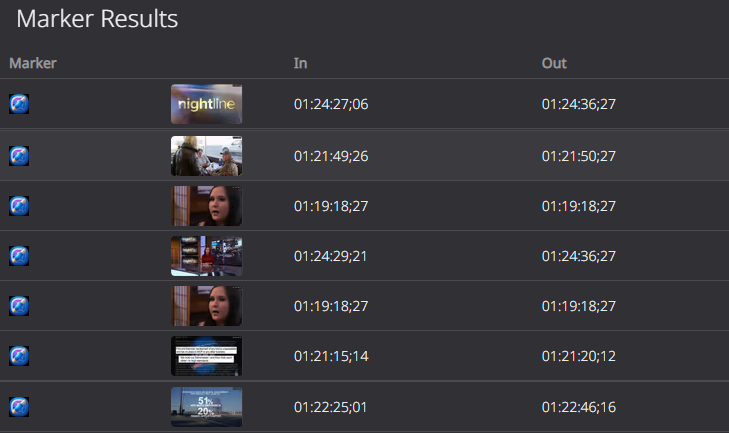This screenshot has height=433, width=729.
Task: Select In timecode 01:24:29;21
Action: 331,256
